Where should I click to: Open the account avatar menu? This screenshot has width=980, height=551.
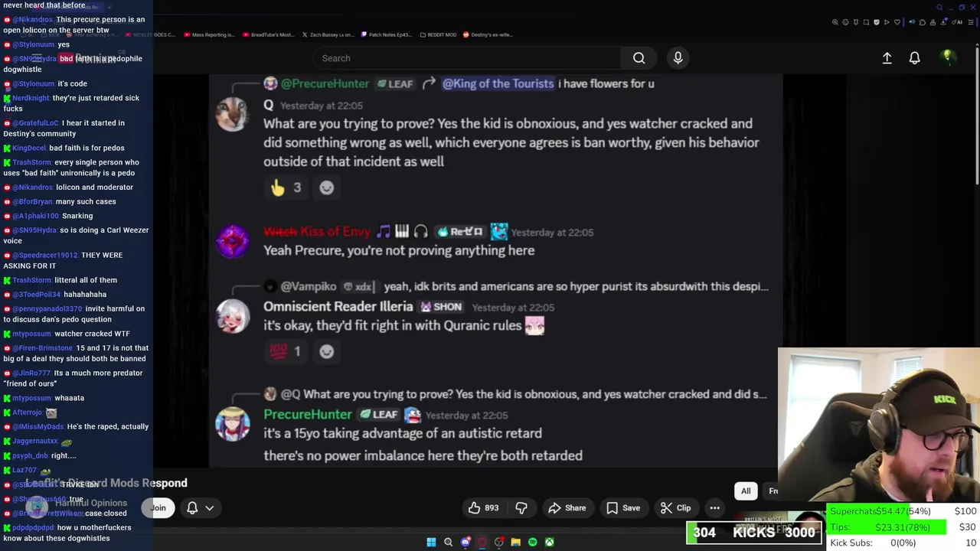948,58
